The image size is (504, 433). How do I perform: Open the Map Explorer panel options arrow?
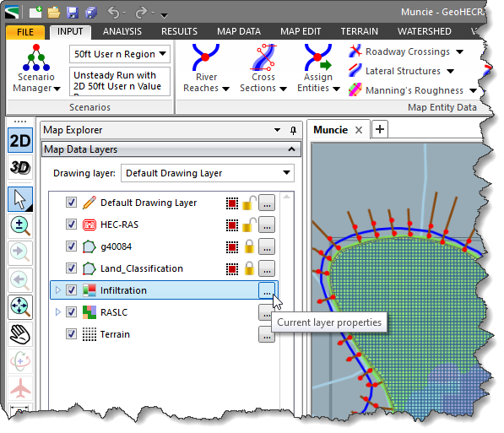[x=277, y=130]
